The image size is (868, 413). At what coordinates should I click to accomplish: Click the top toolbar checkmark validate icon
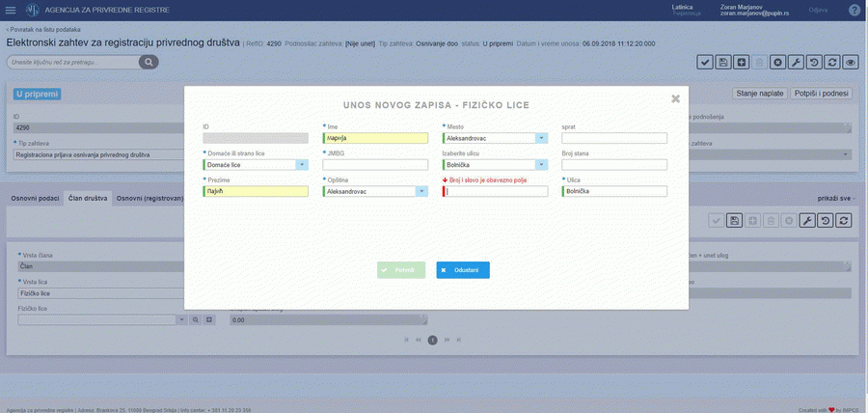(705, 62)
